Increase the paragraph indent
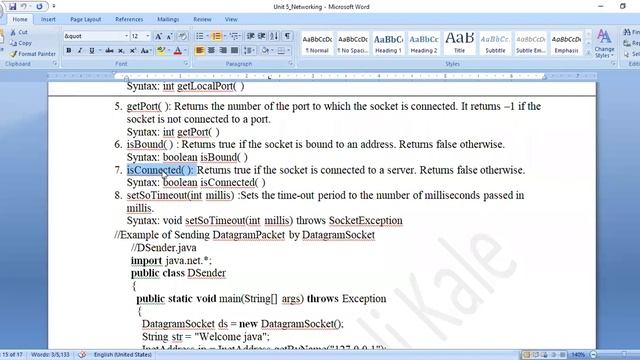 [x=262, y=36]
